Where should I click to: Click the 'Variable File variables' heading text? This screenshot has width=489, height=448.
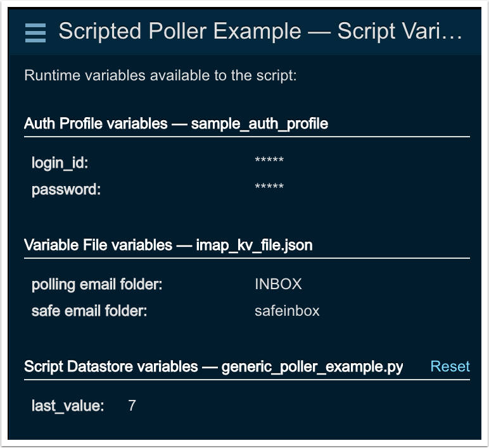(x=98, y=245)
